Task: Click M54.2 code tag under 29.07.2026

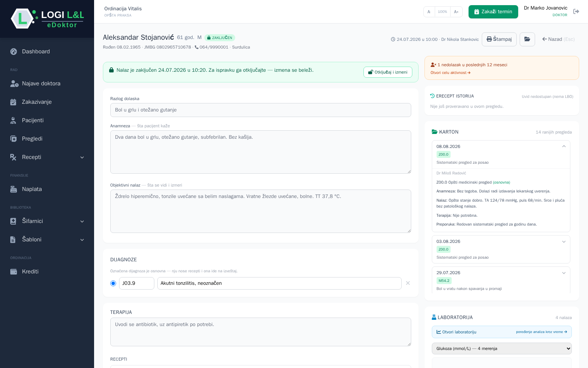Action: tap(444, 281)
